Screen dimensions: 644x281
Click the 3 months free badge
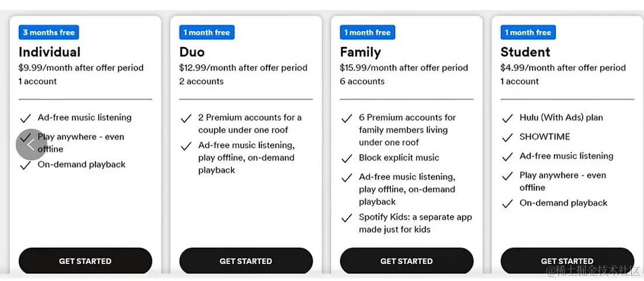click(49, 33)
